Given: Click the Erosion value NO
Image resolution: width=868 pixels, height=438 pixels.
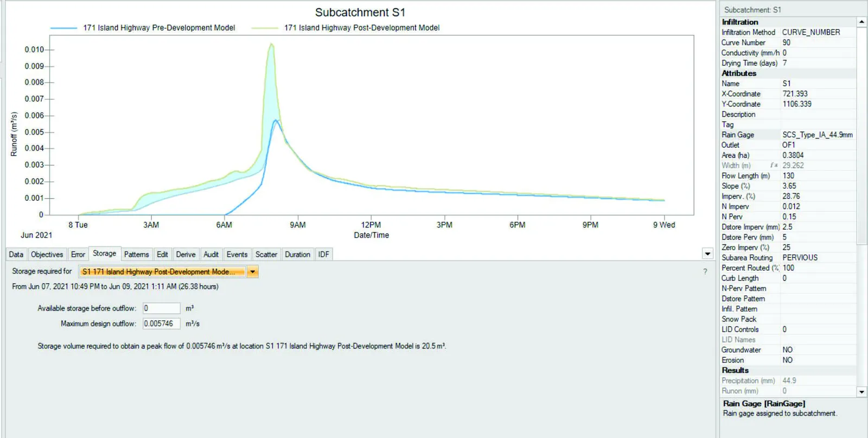Looking at the screenshot, I should pos(787,360).
